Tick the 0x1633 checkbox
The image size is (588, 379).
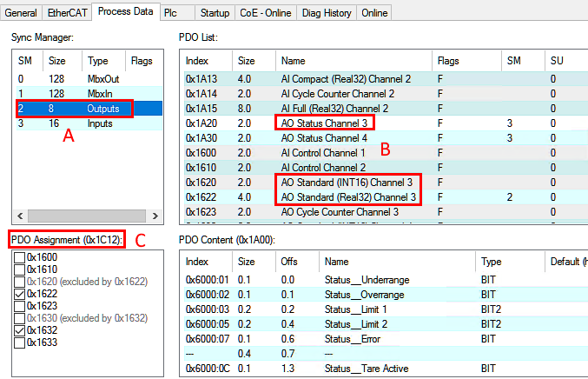(20, 342)
